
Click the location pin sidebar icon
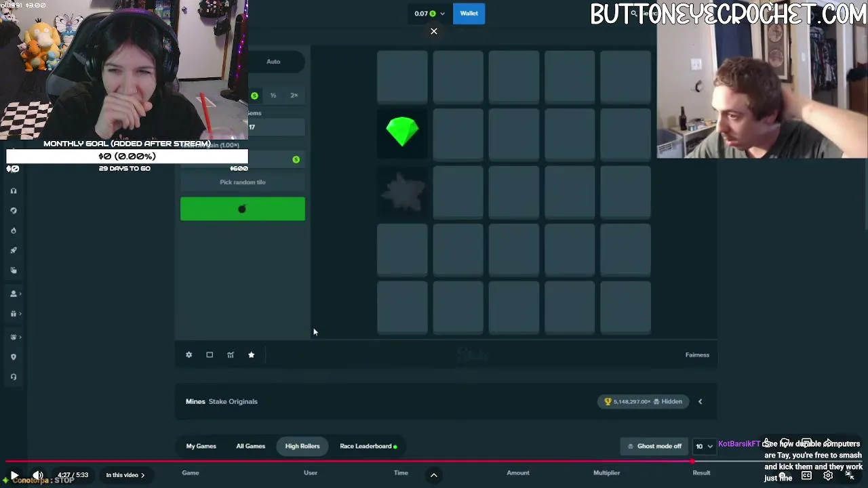pyautogui.click(x=13, y=357)
